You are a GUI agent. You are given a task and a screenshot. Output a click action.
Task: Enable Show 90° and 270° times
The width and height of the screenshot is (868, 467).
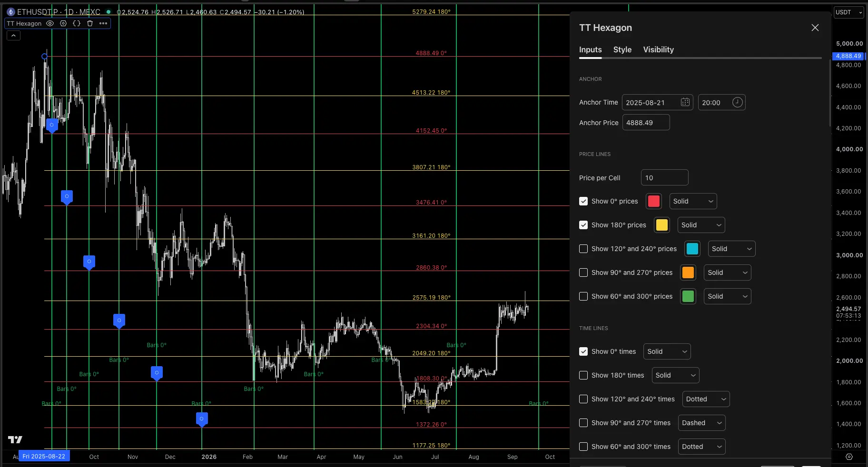coord(583,423)
